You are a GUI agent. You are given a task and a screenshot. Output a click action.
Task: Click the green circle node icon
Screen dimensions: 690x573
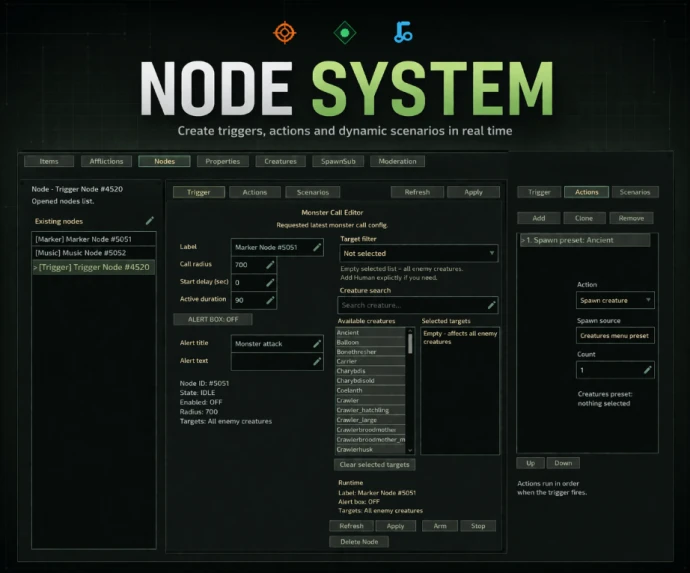(x=344, y=33)
